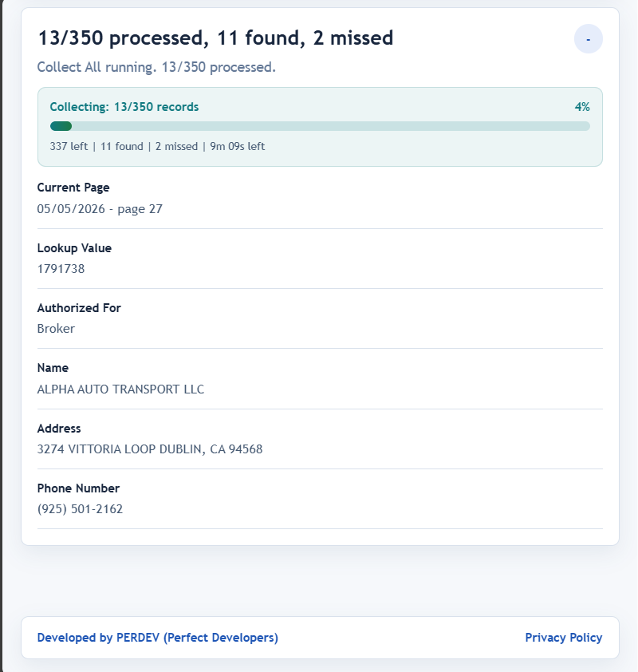
Task: Click the Address field label
Action: tap(59, 428)
